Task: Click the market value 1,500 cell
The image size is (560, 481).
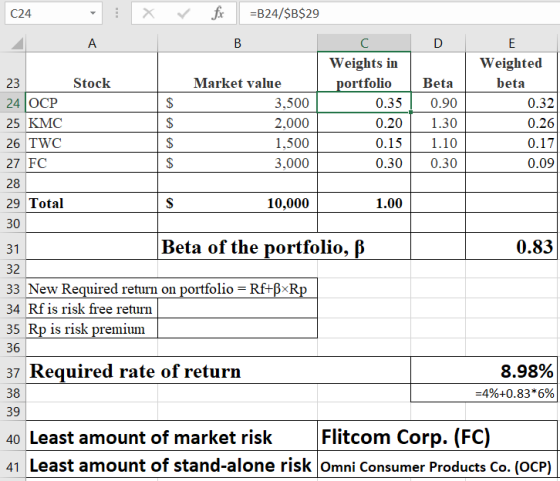Action: (238, 143)
